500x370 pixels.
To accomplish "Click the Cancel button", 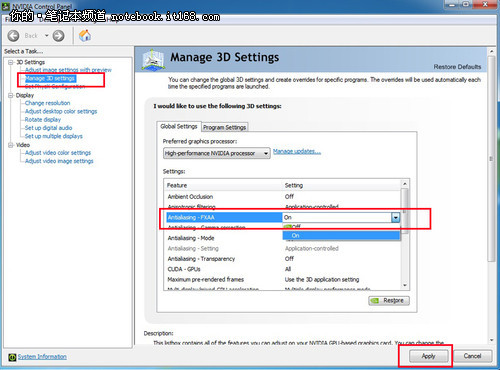I will pyautogui.click(x=472, y=356).
